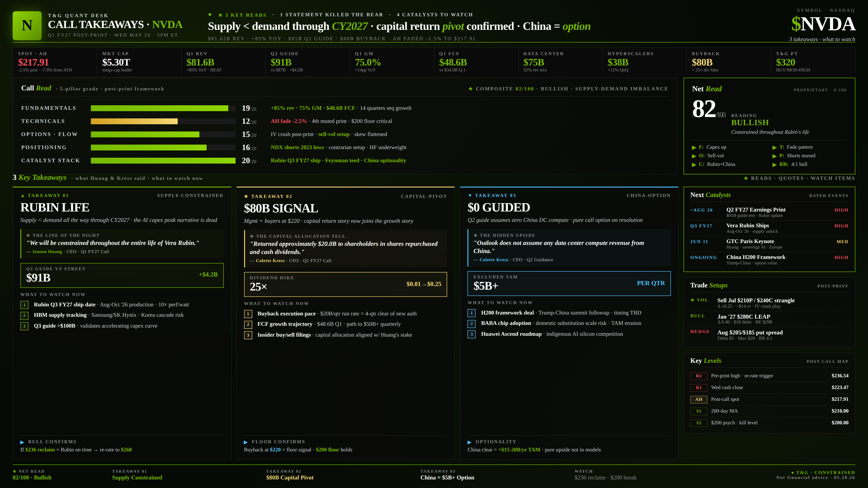Click "Jan '27 $280C LEAP" trade setup
This screenshot has height=488, width=868.
click(x=744, y=317)
